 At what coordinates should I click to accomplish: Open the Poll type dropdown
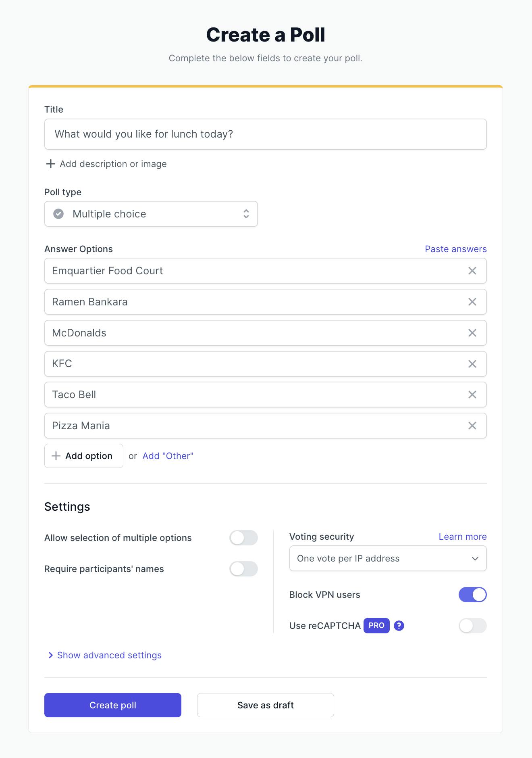pyautogui.click(x=151, y=214)
